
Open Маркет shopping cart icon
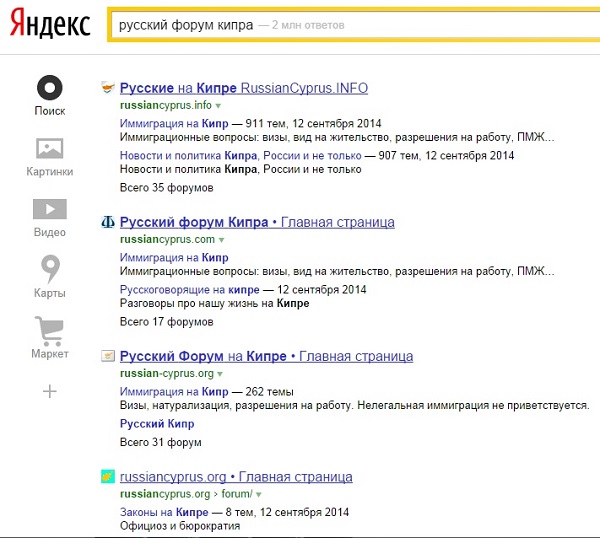[x=49, y=331]
